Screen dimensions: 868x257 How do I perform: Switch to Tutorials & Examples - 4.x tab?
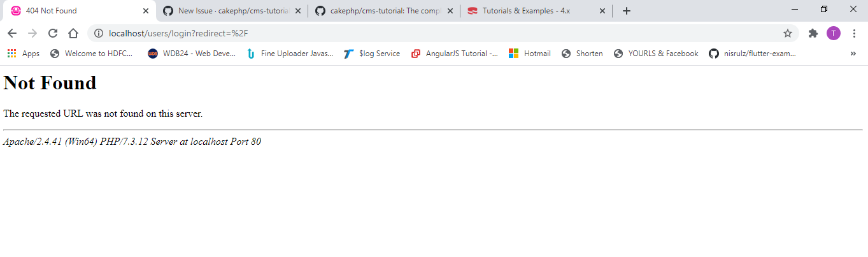coord(536,11)
